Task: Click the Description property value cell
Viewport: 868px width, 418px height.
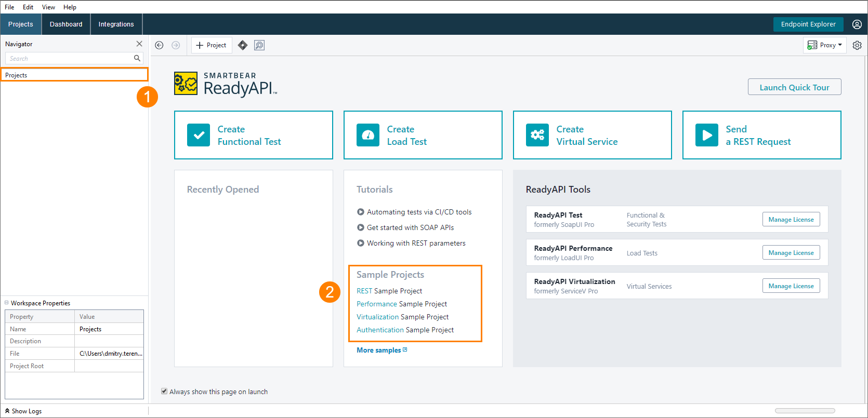Action: pyautogui.click(x=109, y=341)
